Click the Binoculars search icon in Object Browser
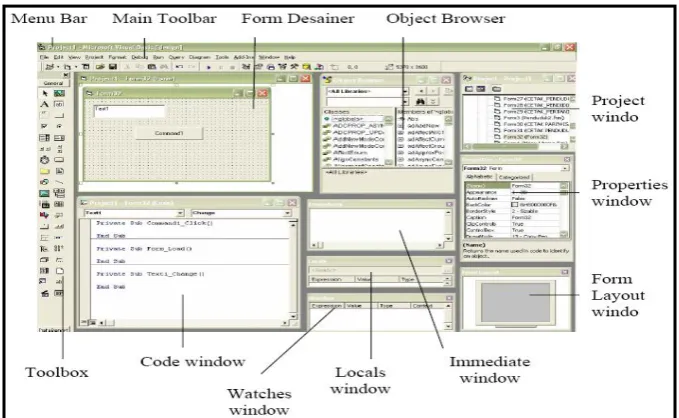This screenshot has height=418, width=679. [420, 102]
